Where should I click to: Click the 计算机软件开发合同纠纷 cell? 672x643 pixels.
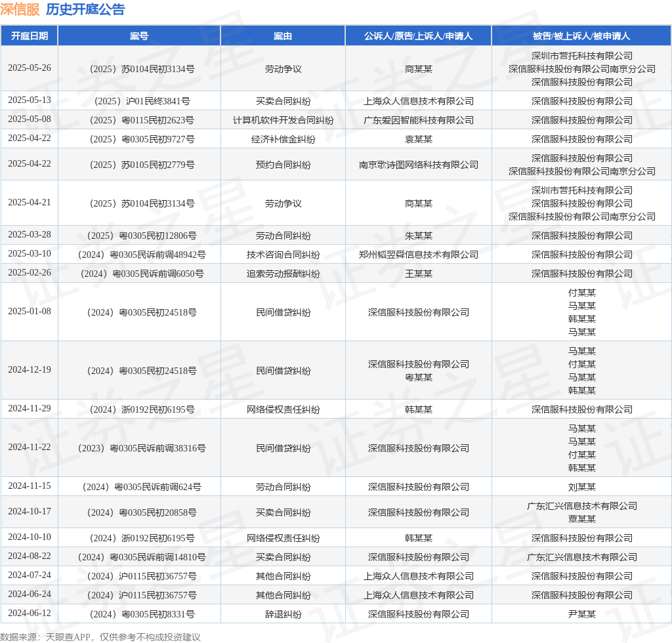click(283, 120)
